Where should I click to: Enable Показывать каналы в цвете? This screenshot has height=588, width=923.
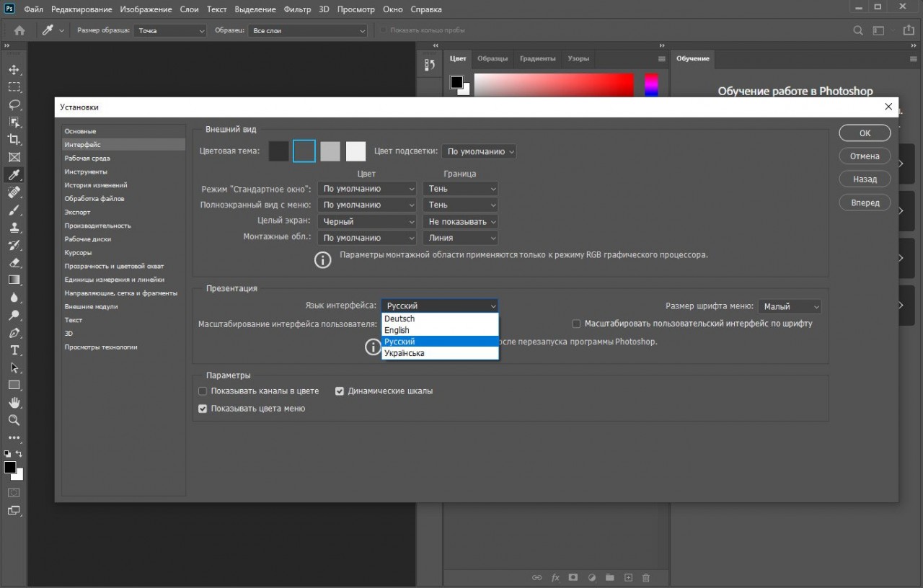coord(203,391)
